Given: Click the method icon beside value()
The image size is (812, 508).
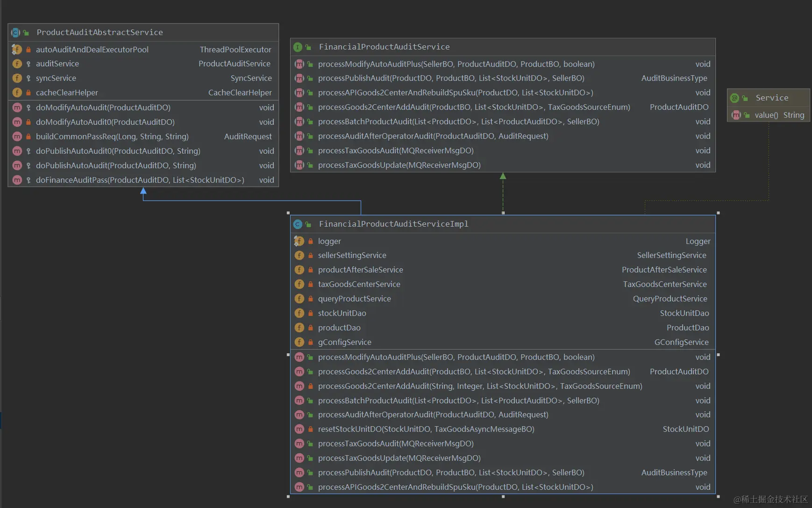Looking at the screenshot, I should [x=736, y=115].
